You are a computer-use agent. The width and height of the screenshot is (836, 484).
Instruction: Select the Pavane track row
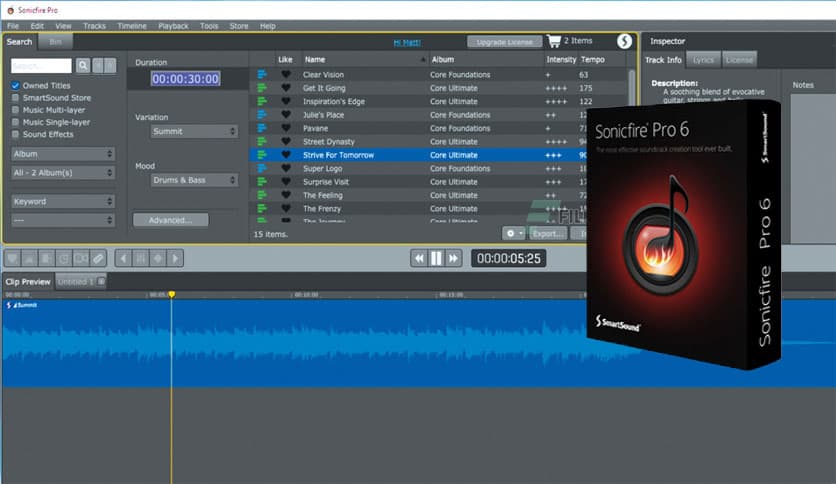pyautogui.click(x=417, y=128)
